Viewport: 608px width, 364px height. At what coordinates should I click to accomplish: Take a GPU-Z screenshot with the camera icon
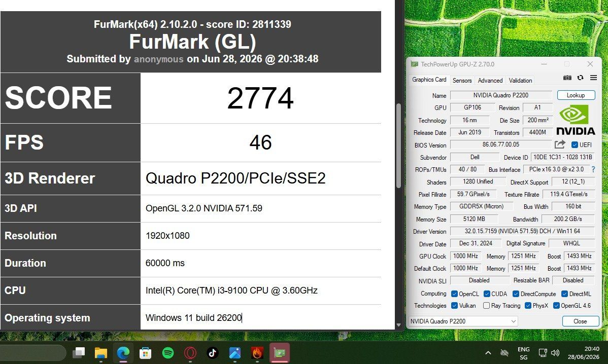point(567,78)
